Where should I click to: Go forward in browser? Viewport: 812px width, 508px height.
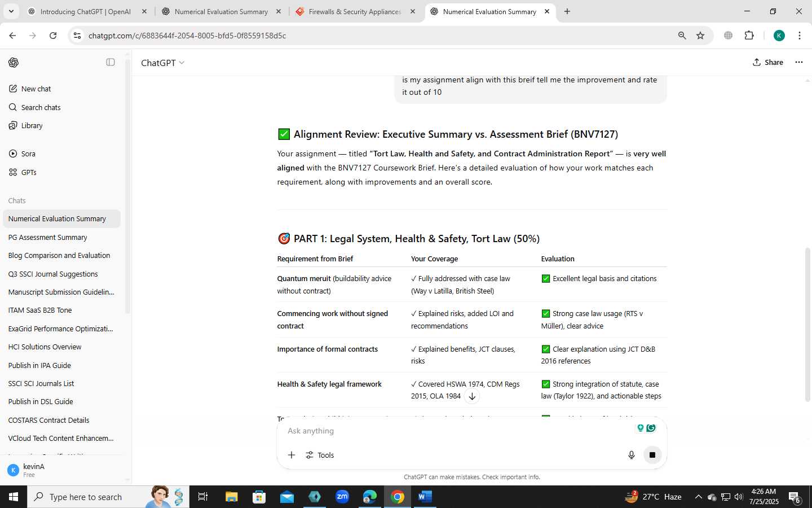[x=33, y=36]
